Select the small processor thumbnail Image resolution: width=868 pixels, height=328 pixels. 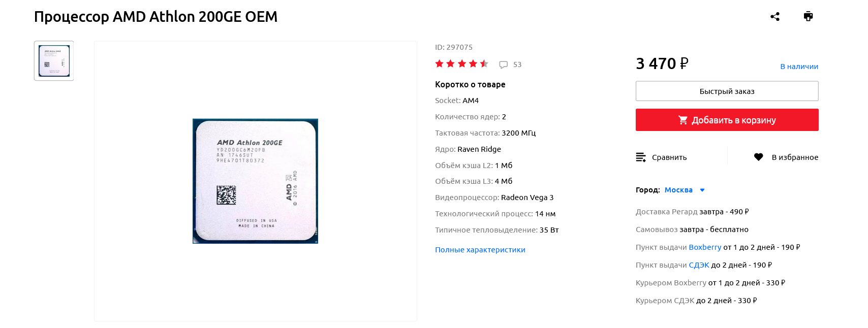tap(54, 61)
